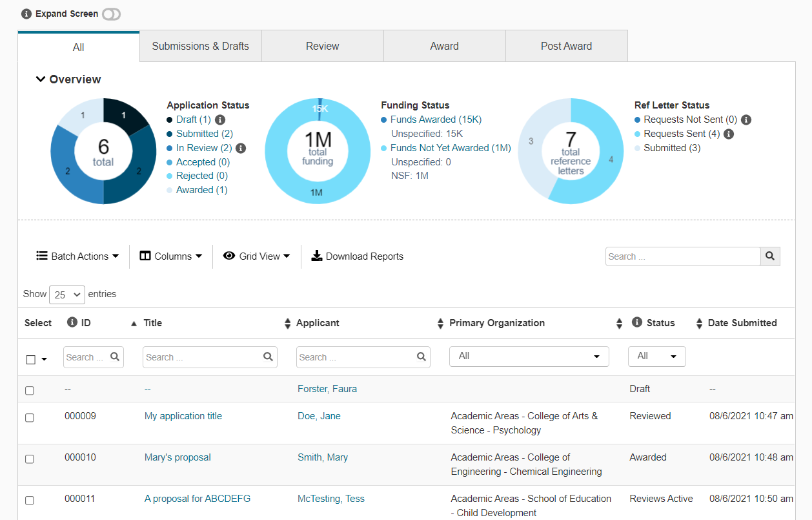Click the info icon next to Requests Sent
812x520 pixels.
728,134
